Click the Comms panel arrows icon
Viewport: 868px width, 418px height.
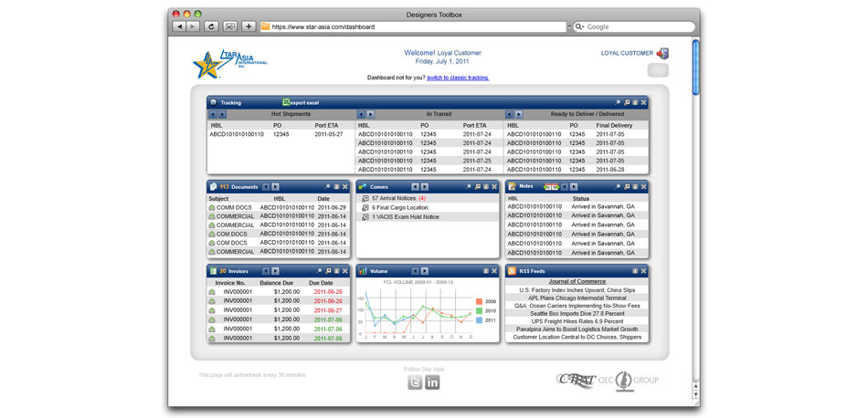pos(363,187)
